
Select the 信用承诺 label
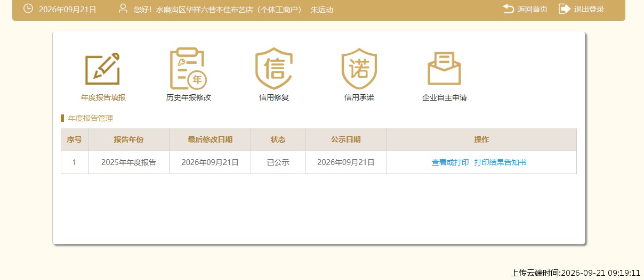359,98
